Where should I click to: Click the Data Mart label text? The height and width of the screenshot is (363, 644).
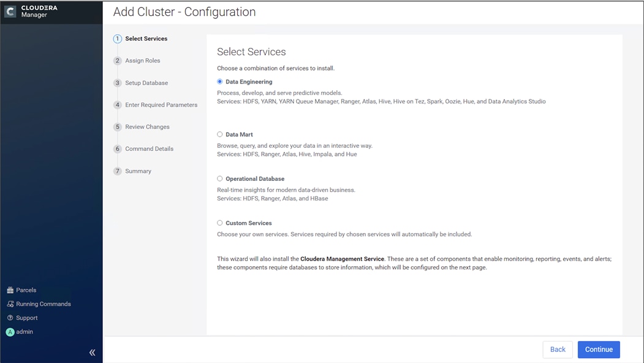239,134
